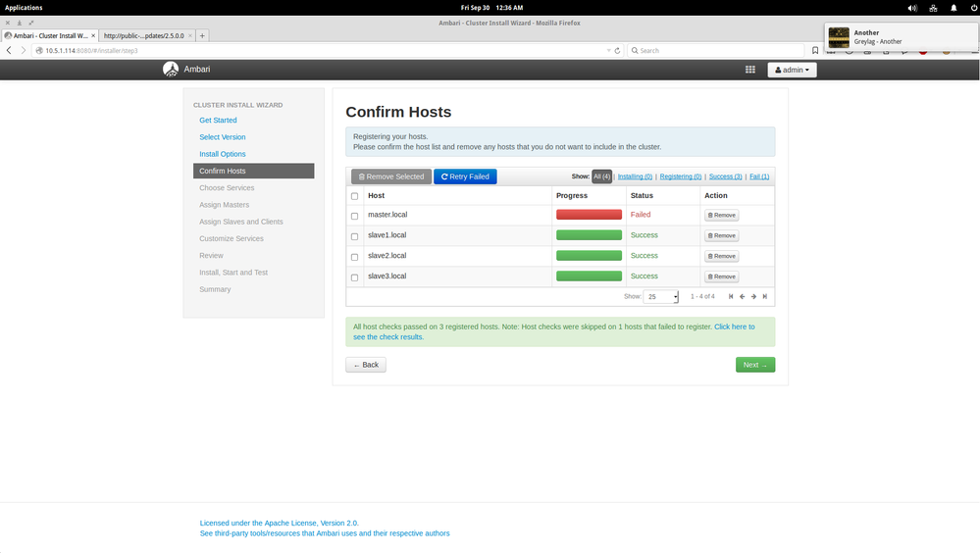This screenshot has width=980, height=553.
Task: Click the power icon in top panel
Action: click(x=974, y=8)
